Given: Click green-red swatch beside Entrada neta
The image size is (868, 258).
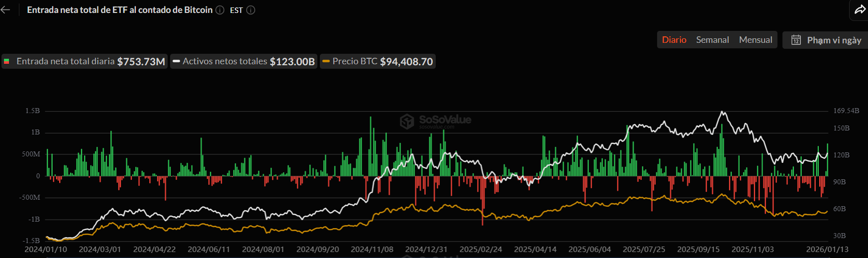Looking at the screenshot, I should (6, 62).
